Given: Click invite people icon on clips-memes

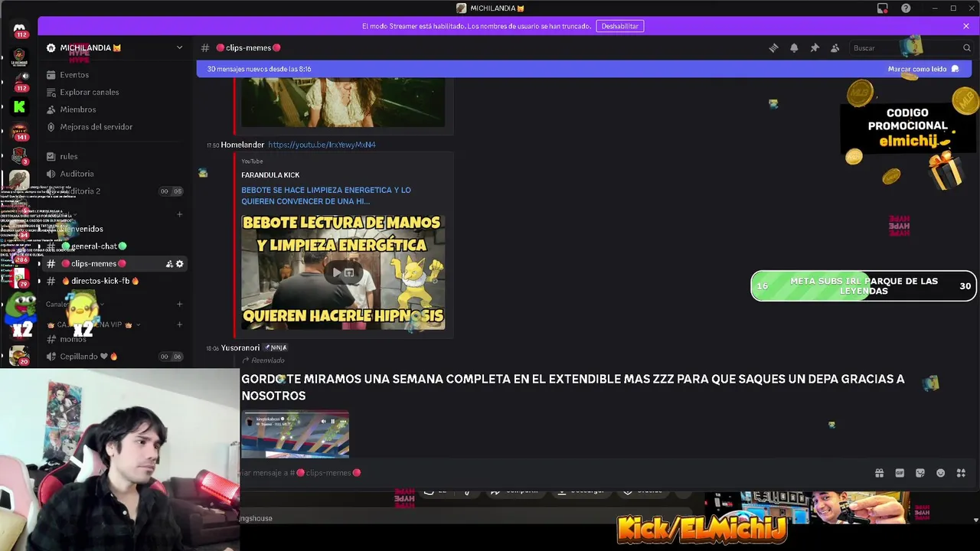Looking at the screenshot, I should 169,264.
